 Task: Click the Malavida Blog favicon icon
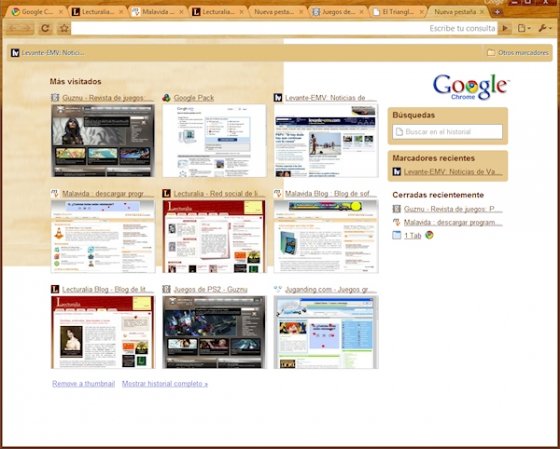(278, 194)
